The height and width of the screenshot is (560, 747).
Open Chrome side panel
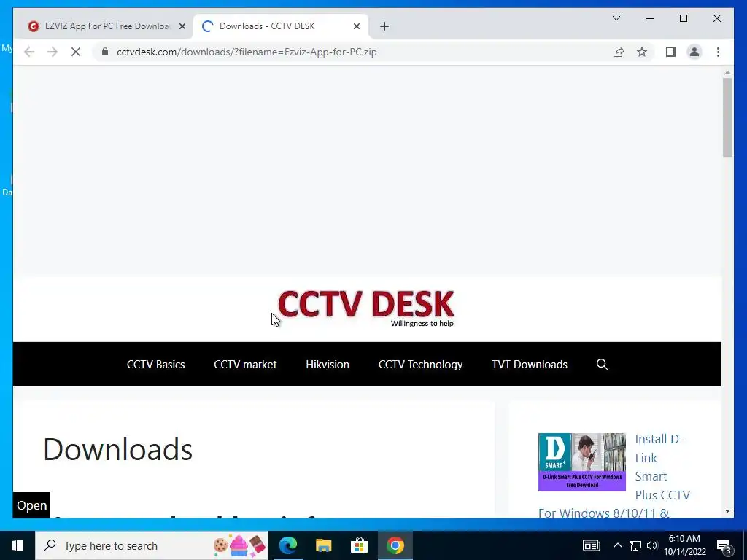pyautogui.click(x=671, y=52)
